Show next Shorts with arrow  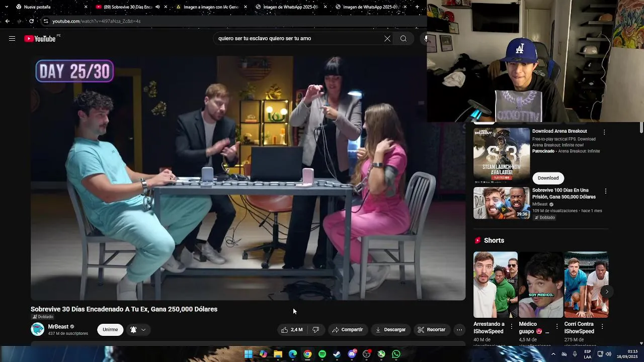click(x=607, y=292)
